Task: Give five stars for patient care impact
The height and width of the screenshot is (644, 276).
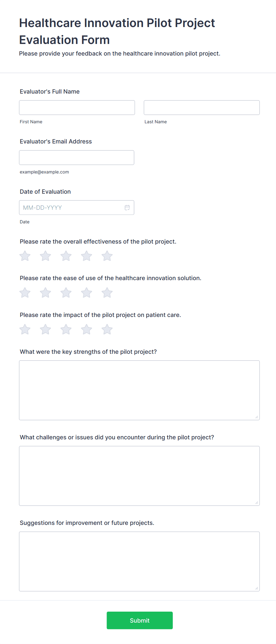Action: 107,329
